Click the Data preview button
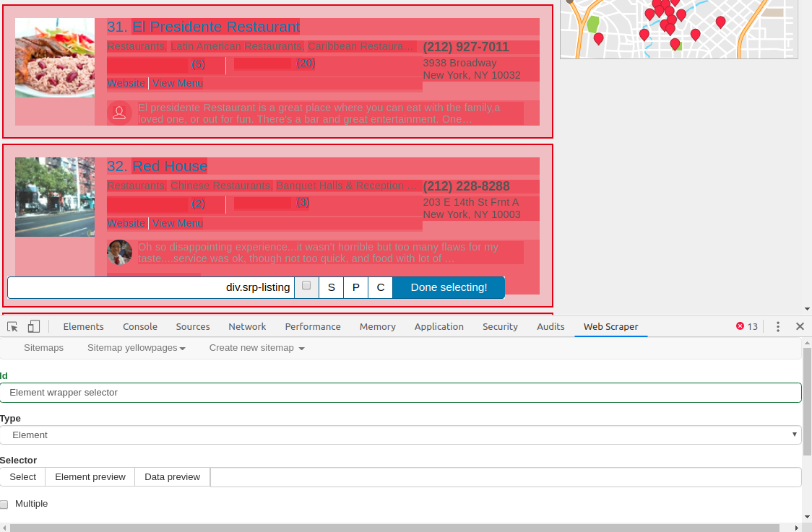Screen dimensions: 812x532 pyautogui.click(x=173, y=476)
